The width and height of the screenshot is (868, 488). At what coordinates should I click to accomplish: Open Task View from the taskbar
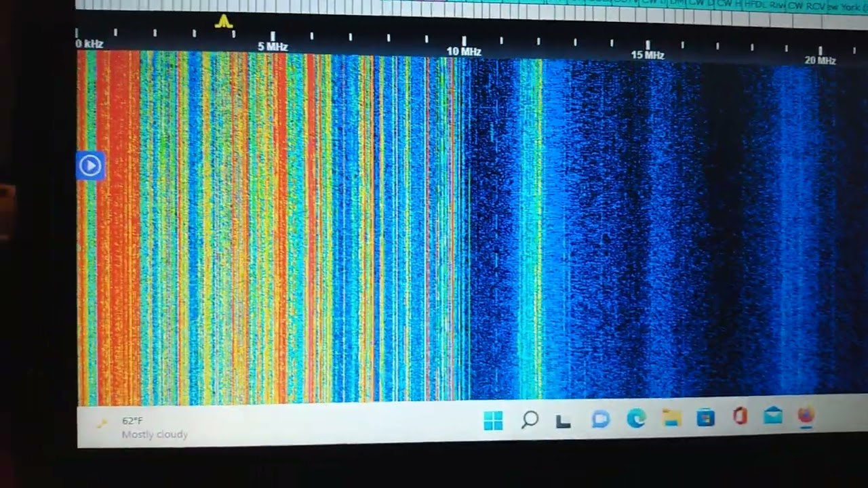(x=563, y=422)
